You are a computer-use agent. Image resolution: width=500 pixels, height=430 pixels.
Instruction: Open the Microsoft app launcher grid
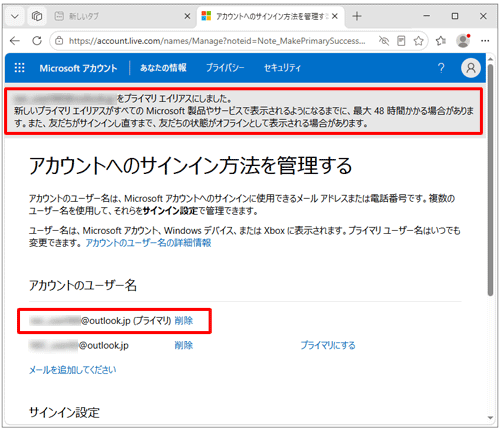pyautogui.click(x=19, y=68)
